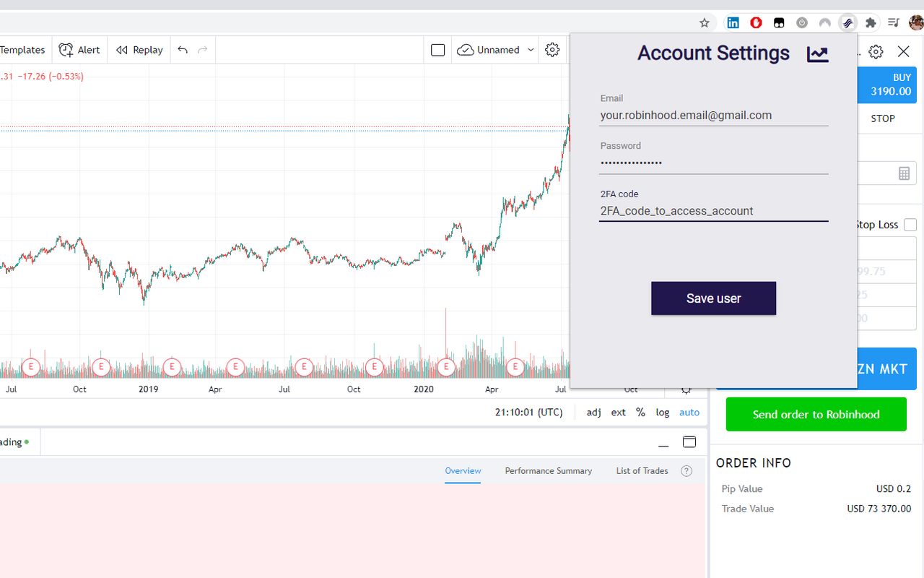Expand the Unnamed layout dropdown
924x578 pixels.
tap(531, 50)
